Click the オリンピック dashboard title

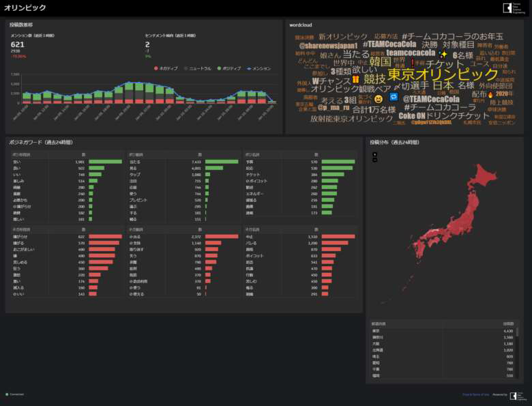[x=25, y=8]
